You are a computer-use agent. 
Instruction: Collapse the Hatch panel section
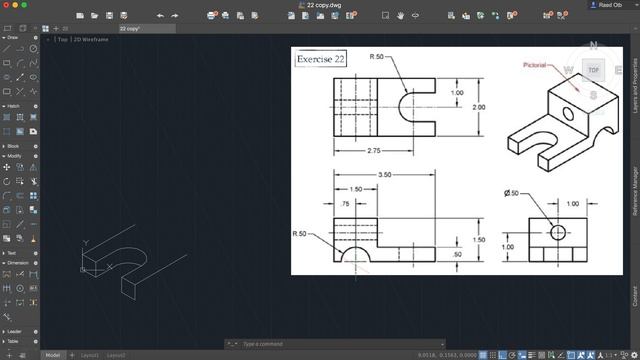pos(4,106)
